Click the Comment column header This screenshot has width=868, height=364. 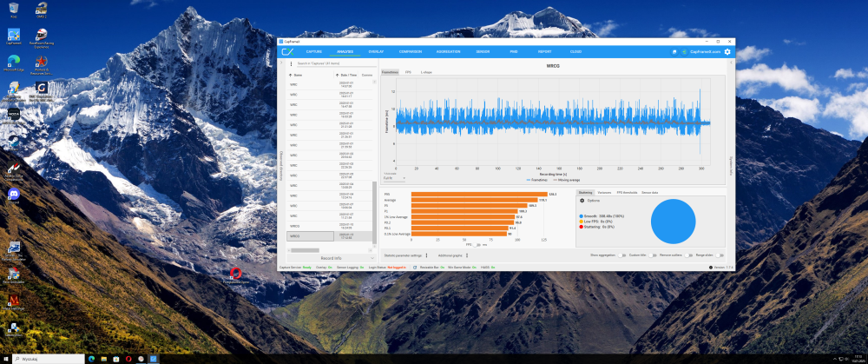[366, 75]
